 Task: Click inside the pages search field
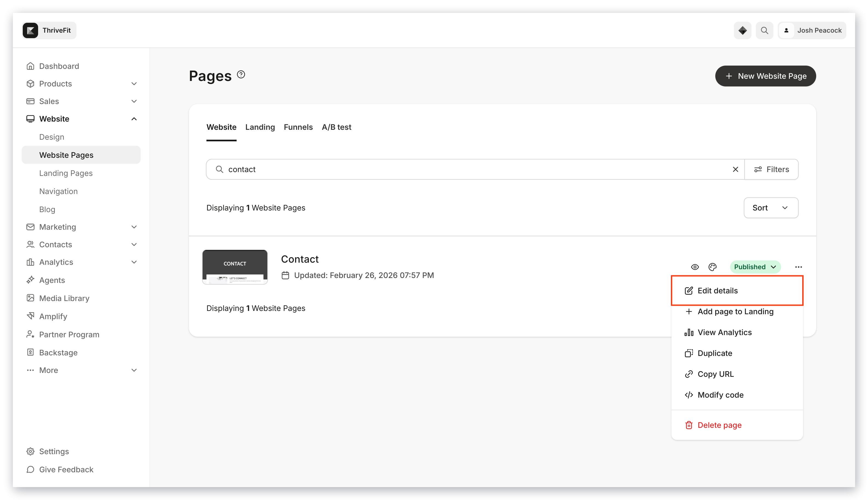tap(475, 169)
